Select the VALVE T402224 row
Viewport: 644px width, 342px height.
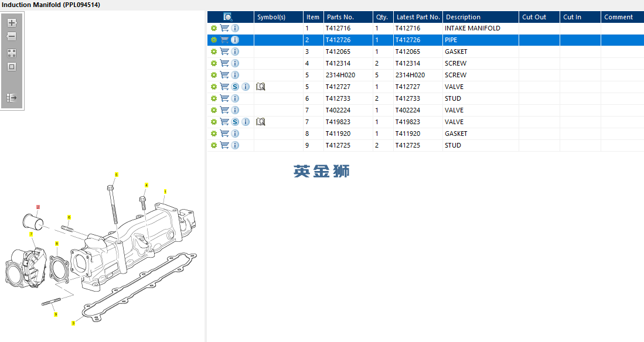425,110
